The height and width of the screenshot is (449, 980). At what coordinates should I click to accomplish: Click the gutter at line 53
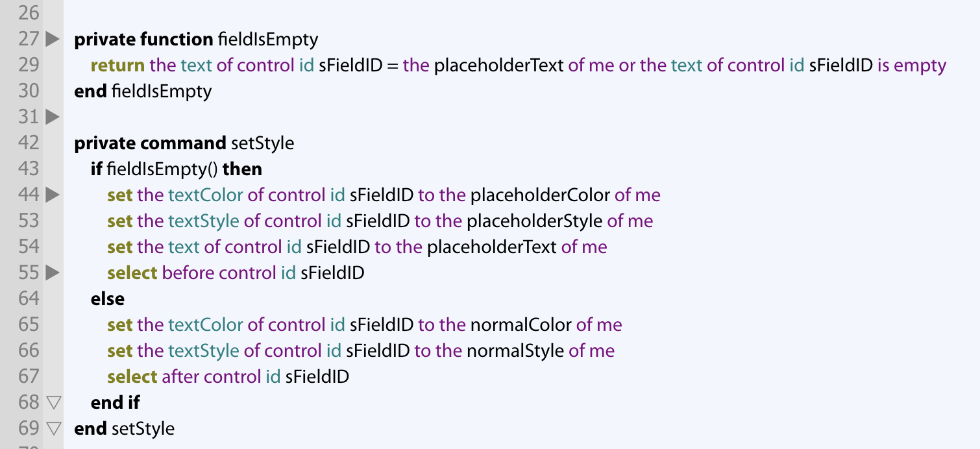[29, 221]
